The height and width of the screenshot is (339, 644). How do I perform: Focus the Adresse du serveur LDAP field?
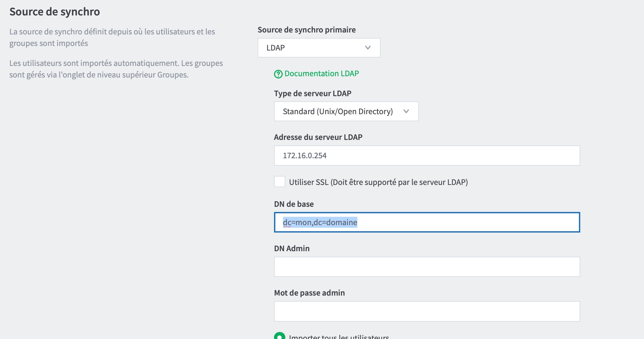[427, 156]
